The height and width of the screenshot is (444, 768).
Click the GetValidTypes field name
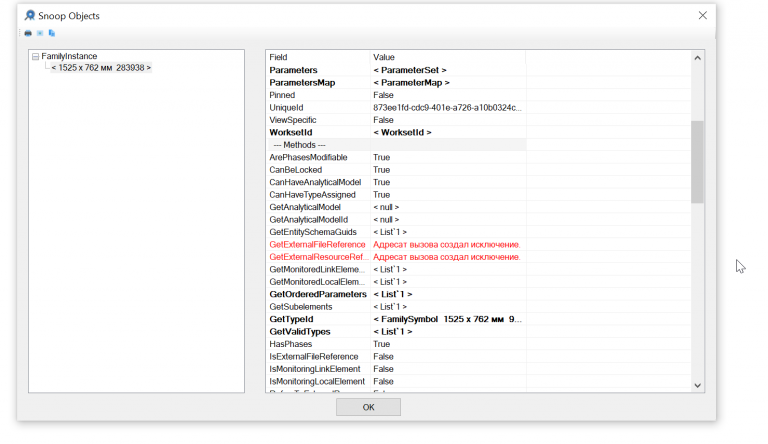(x=300, y=332)
